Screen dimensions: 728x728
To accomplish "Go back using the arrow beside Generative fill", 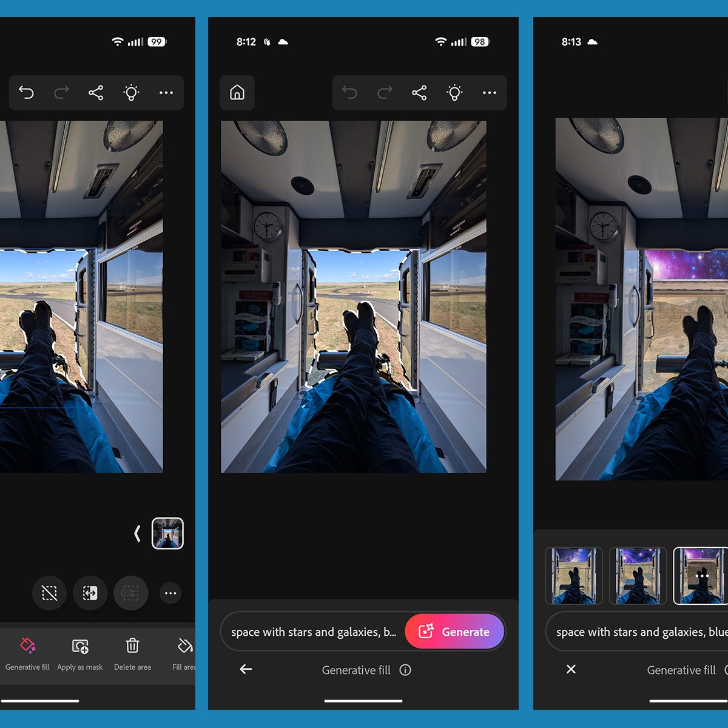I will tap(246, 669).
